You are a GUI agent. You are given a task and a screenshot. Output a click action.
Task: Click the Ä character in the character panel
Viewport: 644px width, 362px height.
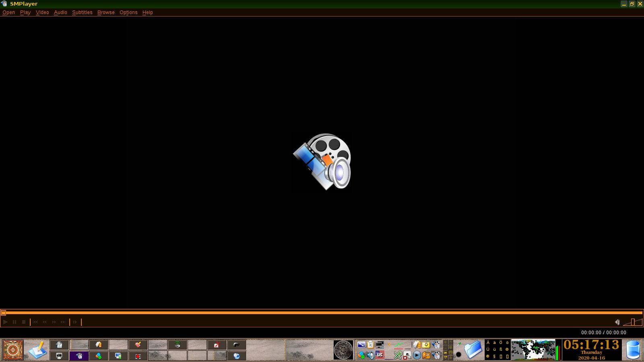[488, 343]
